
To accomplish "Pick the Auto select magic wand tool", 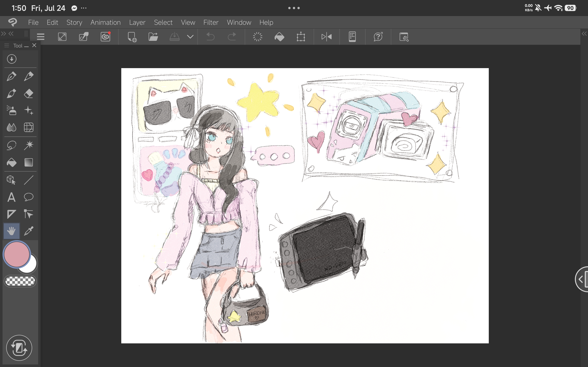I will point(29,145).
